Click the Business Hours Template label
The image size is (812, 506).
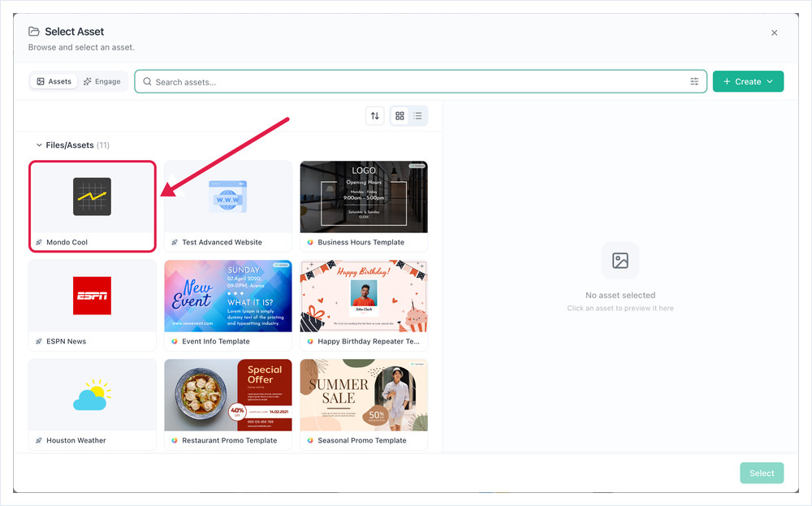coord(361,242)
